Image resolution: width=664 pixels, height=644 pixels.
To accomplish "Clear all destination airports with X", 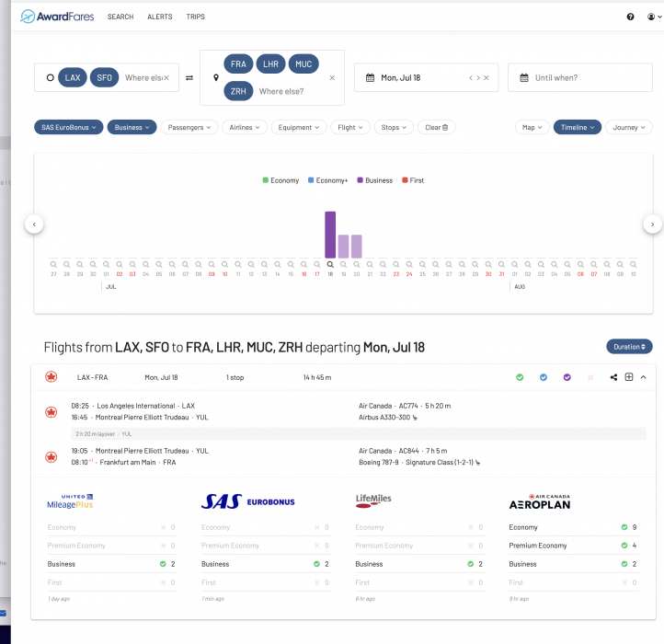I will tap(332, 78).
